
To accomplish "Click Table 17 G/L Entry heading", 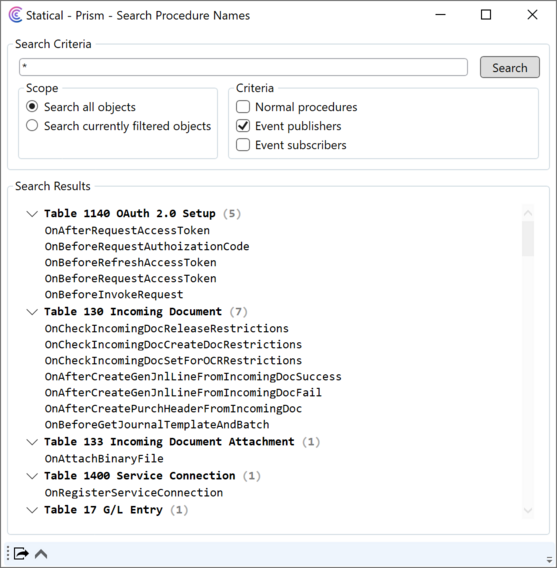I will (x=103, y=510).
